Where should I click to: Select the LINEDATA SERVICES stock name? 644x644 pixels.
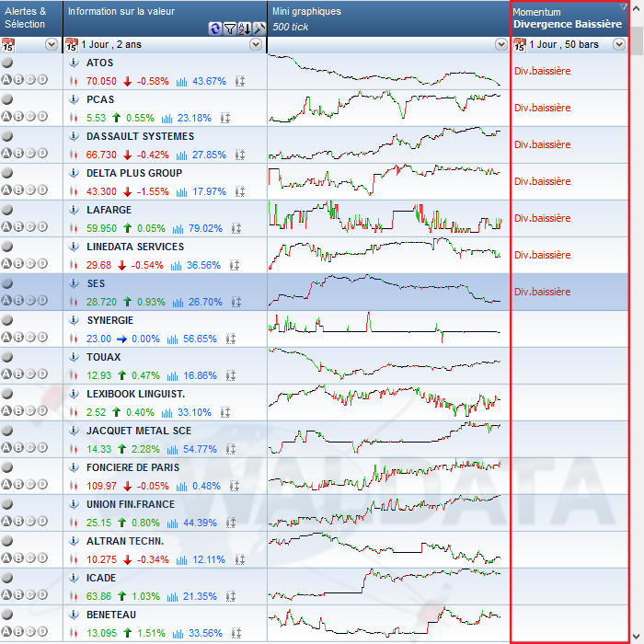click(135, 247)
